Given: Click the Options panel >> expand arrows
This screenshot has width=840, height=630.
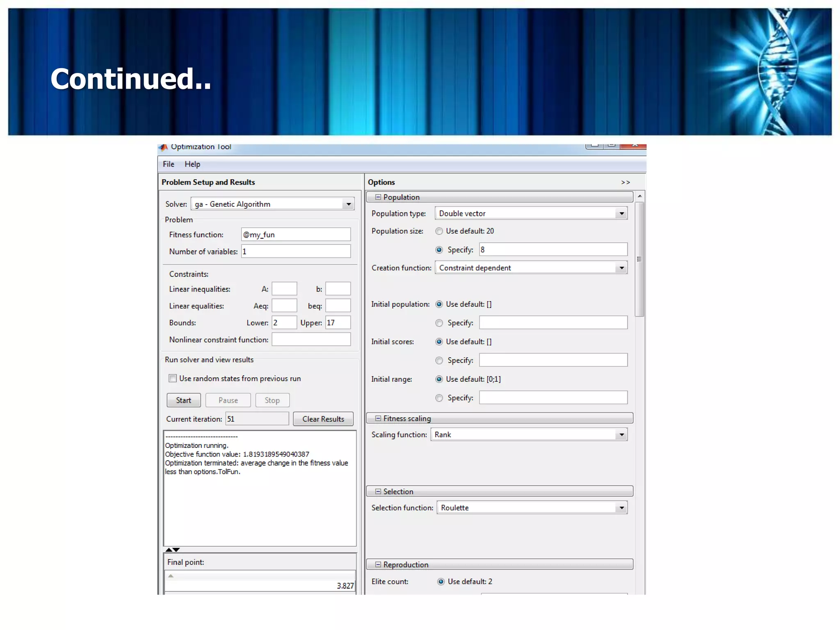Looking at the screenshot, I should (x=625, y=183).
